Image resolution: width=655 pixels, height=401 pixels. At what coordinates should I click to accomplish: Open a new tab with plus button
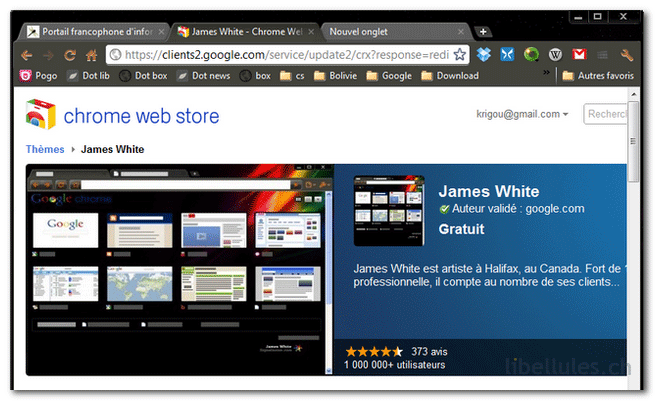483,32
